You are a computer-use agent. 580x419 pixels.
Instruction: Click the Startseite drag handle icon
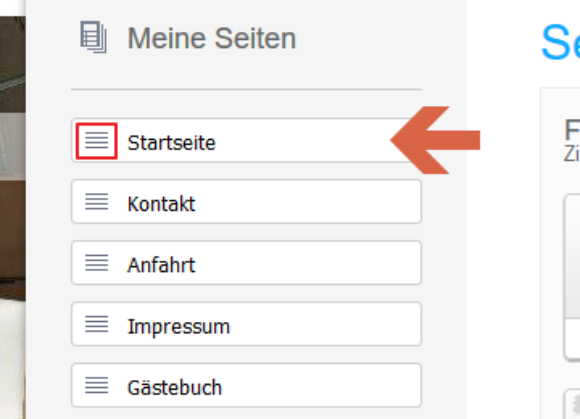97,141
